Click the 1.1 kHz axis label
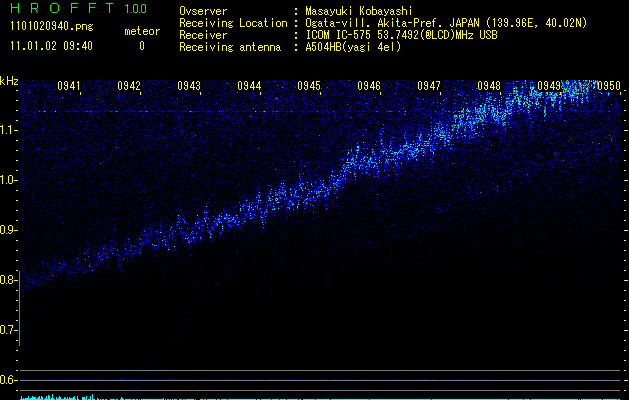 pyautogui.click(x=8, y=130)
